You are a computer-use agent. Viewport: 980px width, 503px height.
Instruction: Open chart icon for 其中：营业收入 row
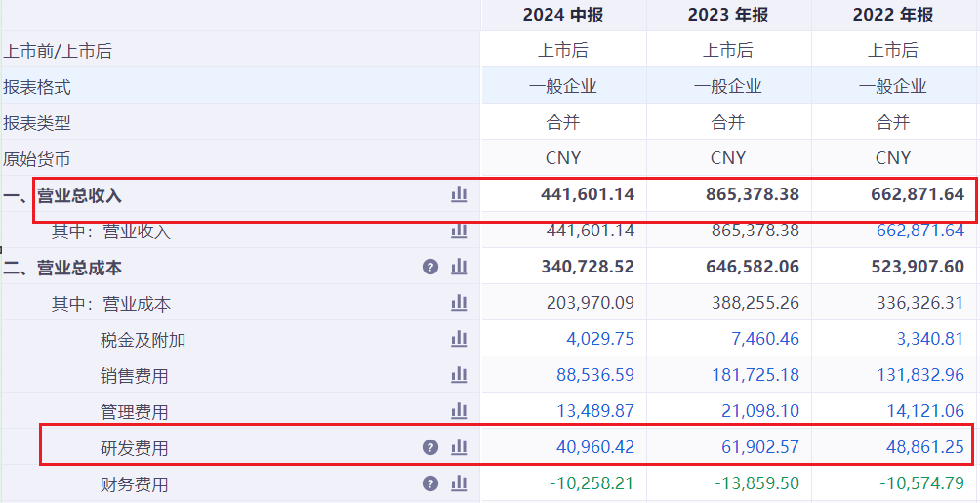459,231
